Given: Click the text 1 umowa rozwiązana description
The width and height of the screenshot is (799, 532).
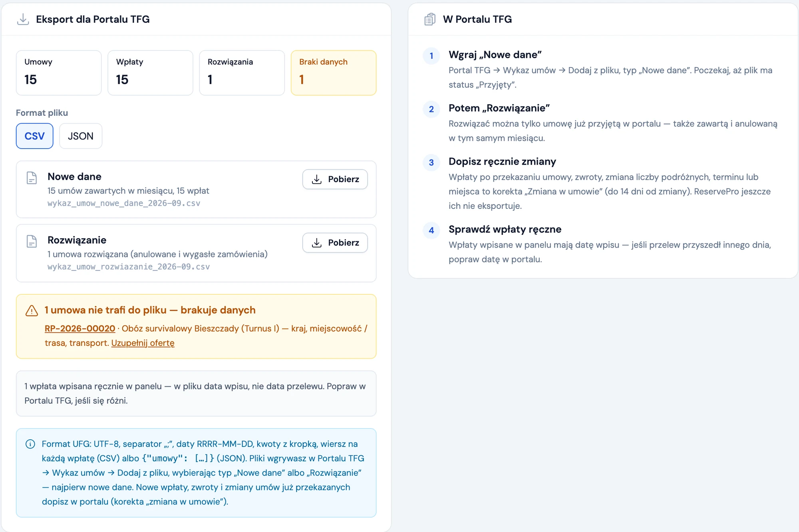Looking at the screenshot, I should coord(157,254).
